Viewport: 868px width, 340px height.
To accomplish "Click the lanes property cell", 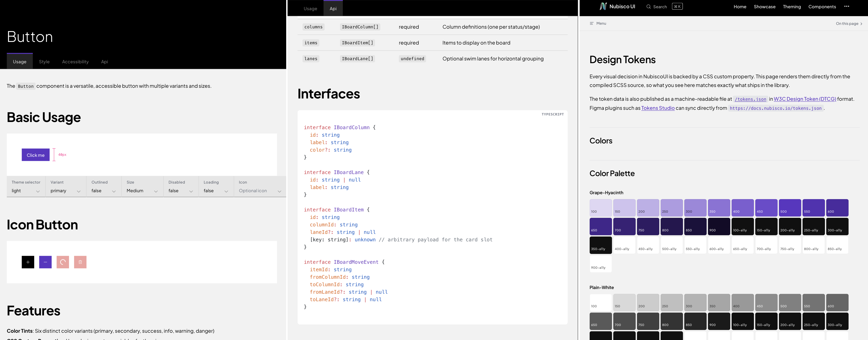I will click(311, 59).
